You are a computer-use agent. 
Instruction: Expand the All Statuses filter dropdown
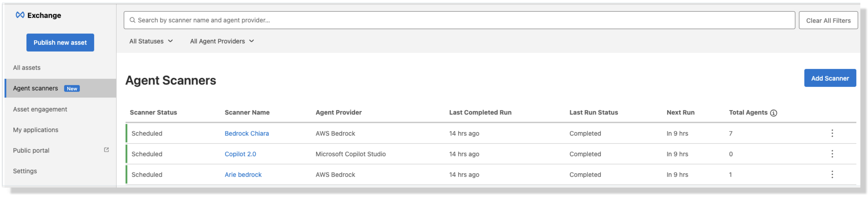coord(151,41)
